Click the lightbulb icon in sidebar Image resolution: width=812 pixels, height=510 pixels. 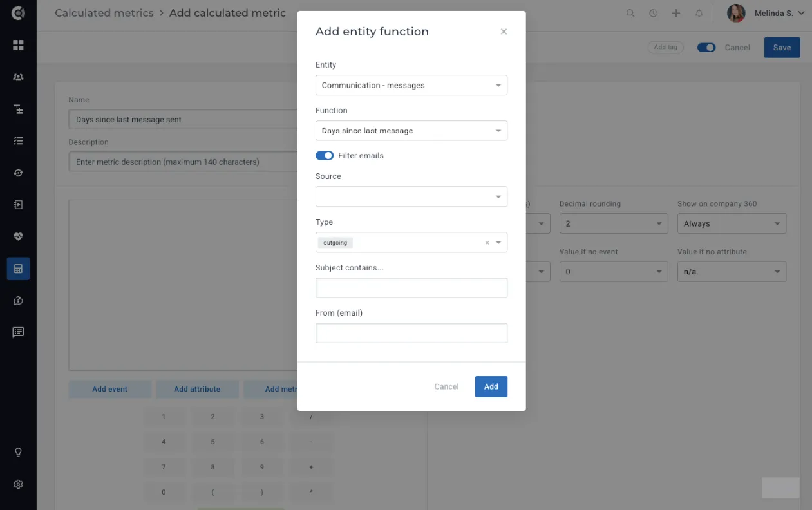[x=18, y=453]
